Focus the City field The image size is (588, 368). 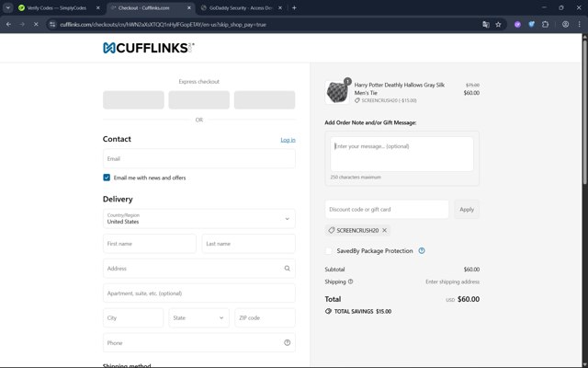pos(133,317)
